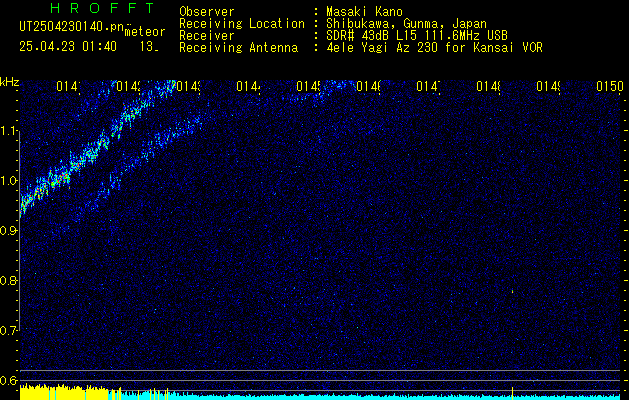629x400 pixels.
Task: Click the 0.7 kHz frequency label
Action: 9,330
